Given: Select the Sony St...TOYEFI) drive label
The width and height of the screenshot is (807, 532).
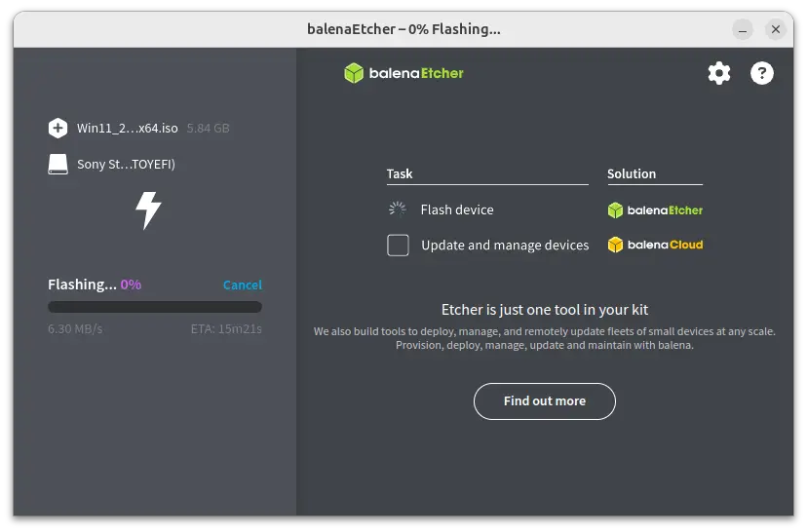Looking at the screenshot, I should point(126,164).
